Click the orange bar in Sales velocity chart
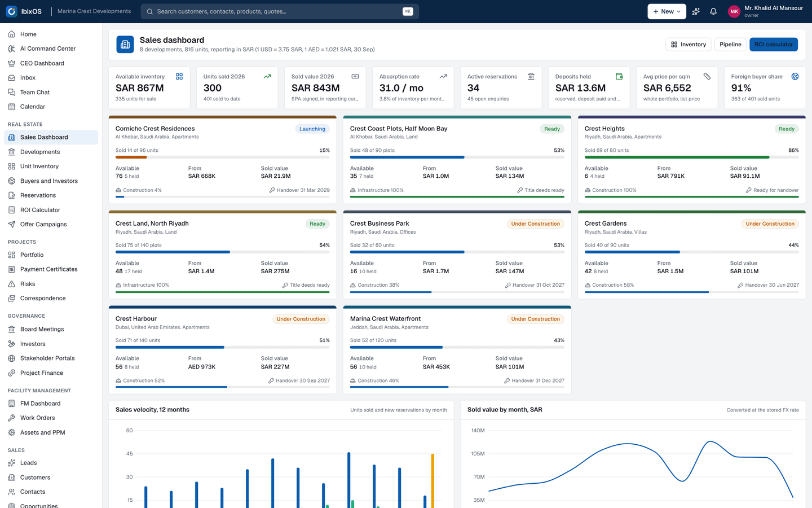This screenshot has height=508, width=812. tap(433, 481)
